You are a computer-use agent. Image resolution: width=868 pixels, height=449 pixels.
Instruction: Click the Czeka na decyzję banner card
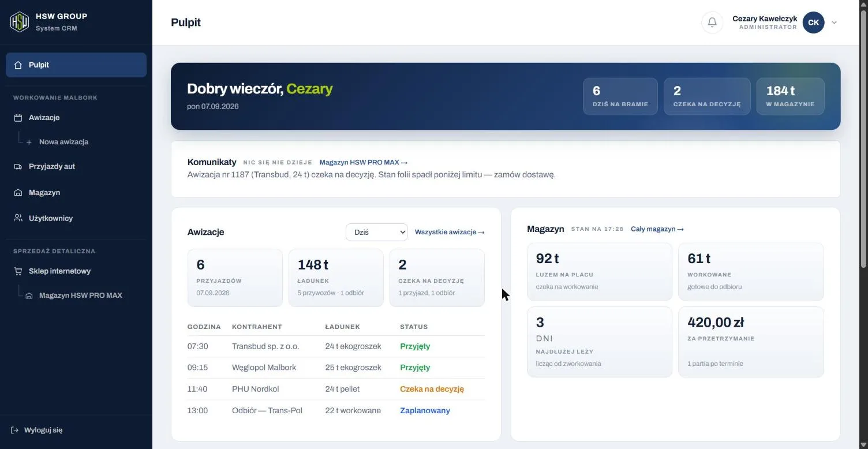pyautogui.click(x=707, y=96)
